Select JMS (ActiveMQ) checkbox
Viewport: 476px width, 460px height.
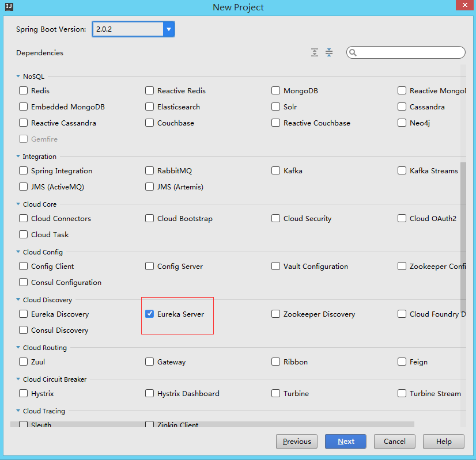24,187
